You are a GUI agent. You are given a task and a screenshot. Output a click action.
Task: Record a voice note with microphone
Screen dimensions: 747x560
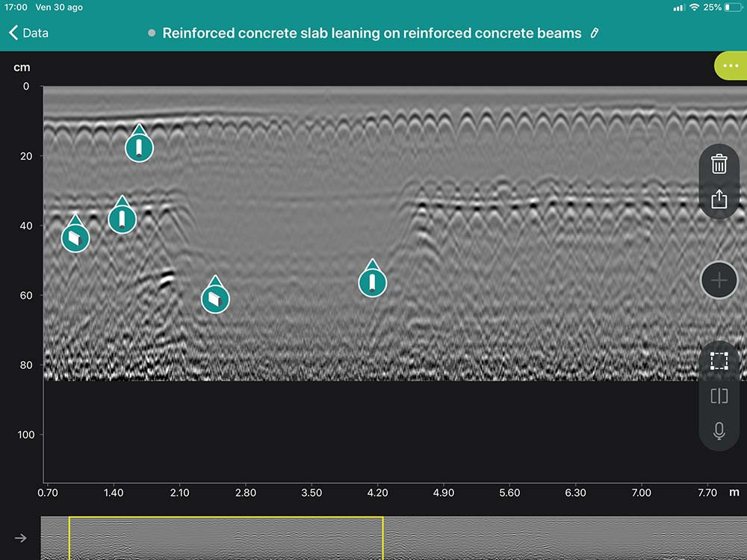(x=719, y=431)
